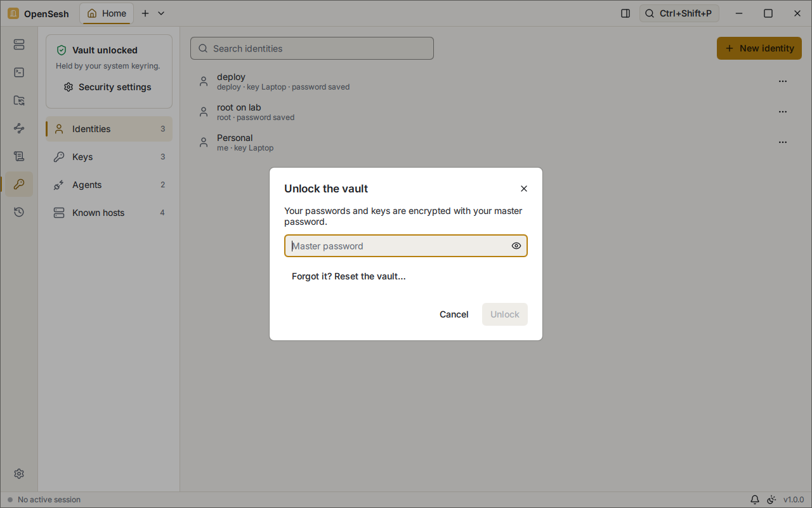Image resolution: width=812 pixels, height=508 pixels.
Task: Open the Ctrl+Shift+P command palette search
Action: click(679, 13)
